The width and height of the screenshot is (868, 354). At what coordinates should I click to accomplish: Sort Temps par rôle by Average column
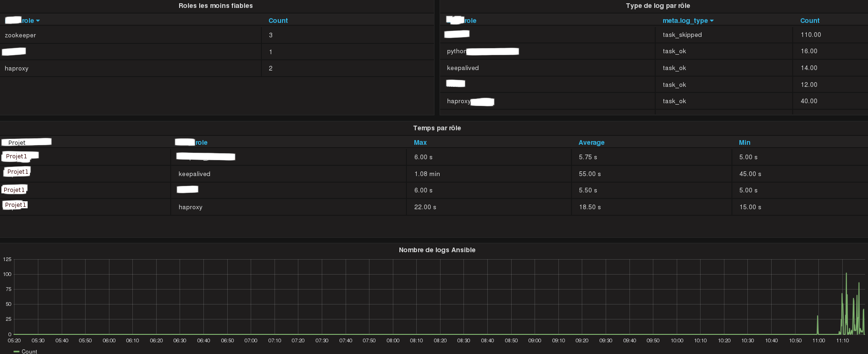coord(591,142)
